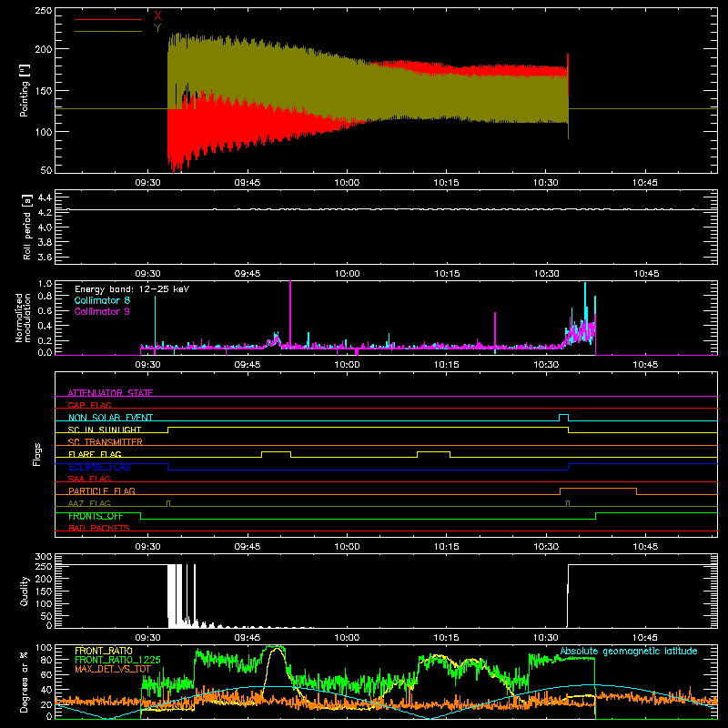Select the green FRONTS_OFF label
The width and height of the screenshot is (728, 728).
point(96,516)
